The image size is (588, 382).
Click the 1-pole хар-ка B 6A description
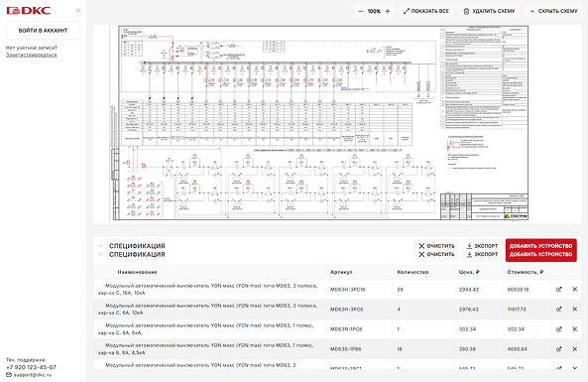[206, 349]
